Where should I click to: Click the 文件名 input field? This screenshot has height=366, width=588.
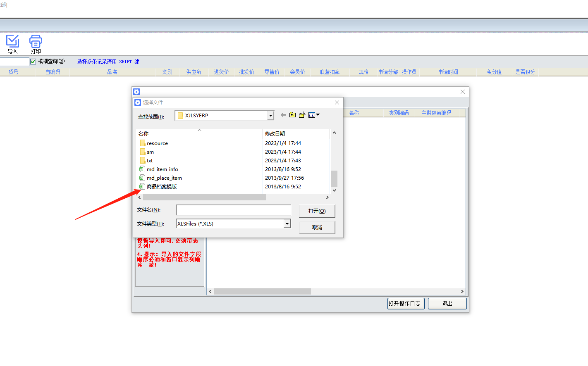coord(233,210)
